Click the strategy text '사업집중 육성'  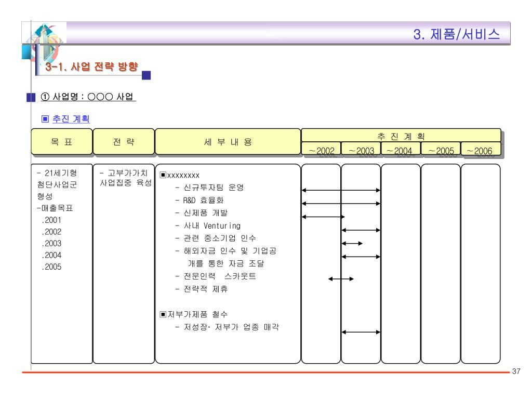(126, 183)
